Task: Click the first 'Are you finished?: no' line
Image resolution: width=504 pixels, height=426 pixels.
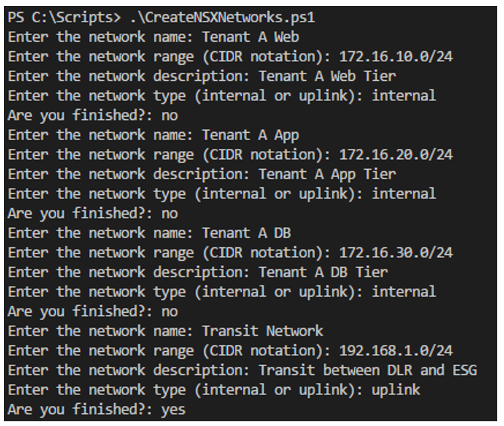Action: (x=92, y=115)
